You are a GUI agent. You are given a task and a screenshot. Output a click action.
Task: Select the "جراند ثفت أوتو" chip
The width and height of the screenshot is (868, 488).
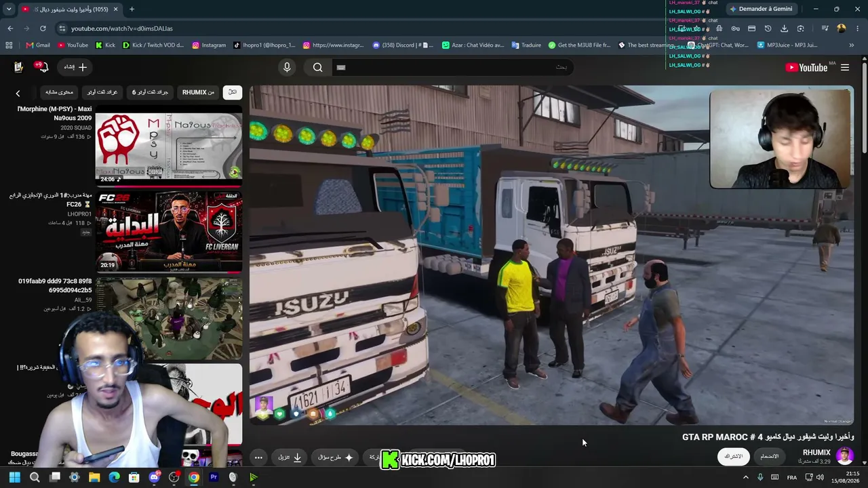click(x=102, y=92)
